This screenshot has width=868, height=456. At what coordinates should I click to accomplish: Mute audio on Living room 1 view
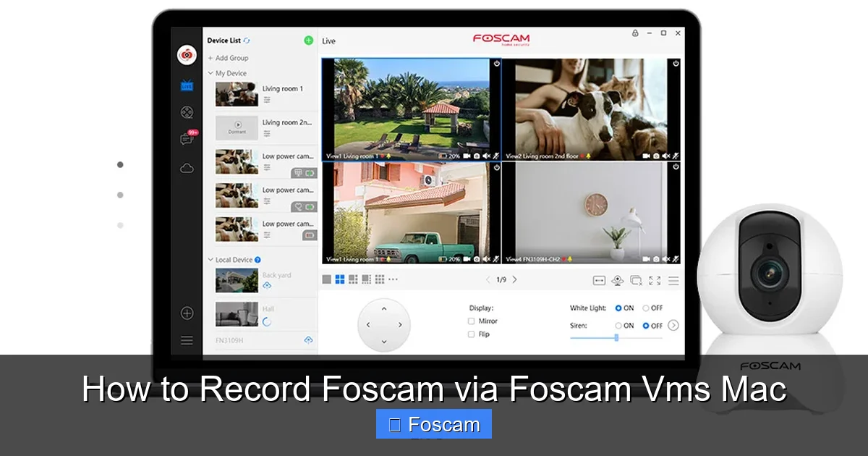coord(485,154)
